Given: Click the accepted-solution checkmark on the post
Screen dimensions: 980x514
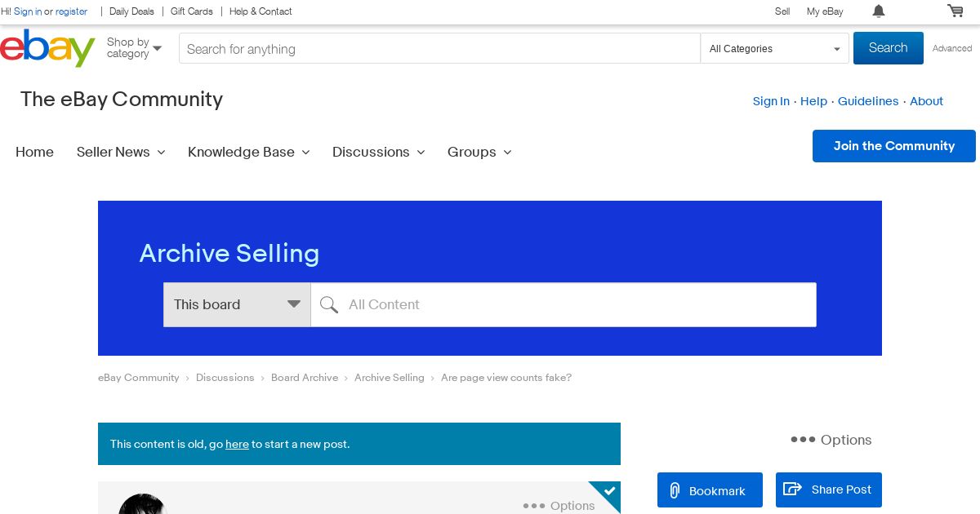Looking at the screenshot, I should click(x=609, y=491).
